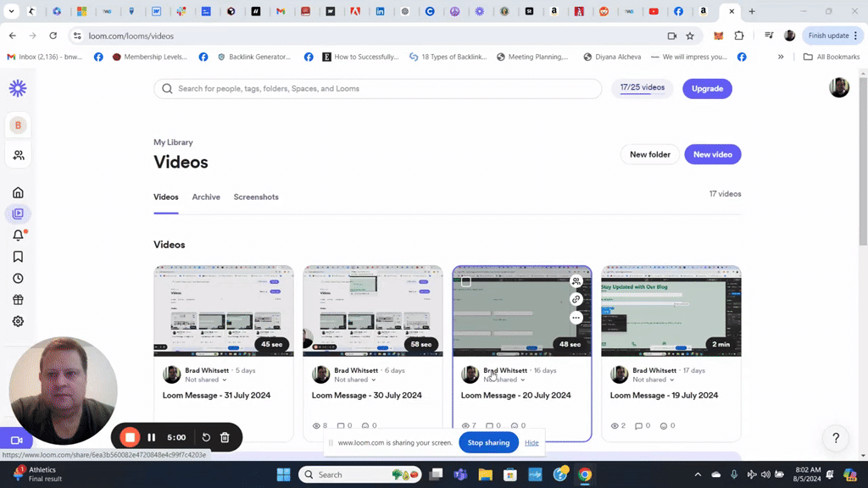
Task: Switch to the Archive tab
Action: coord(206,197)
